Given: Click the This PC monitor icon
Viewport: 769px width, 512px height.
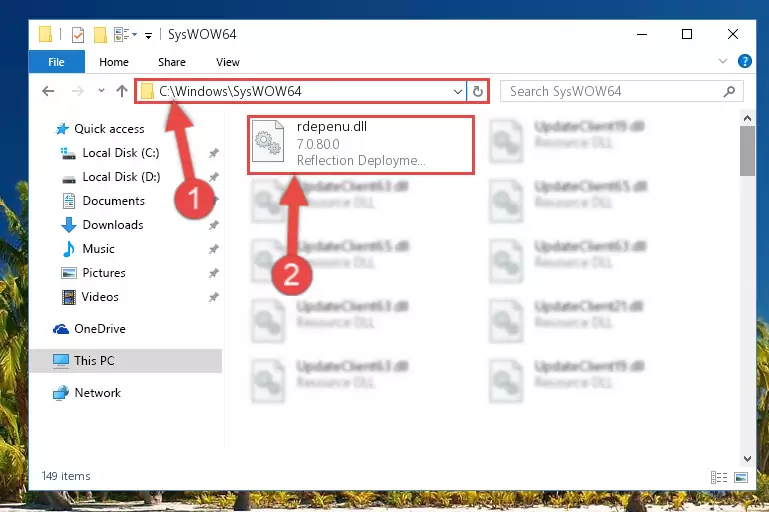Looking at the screenshot, I should pos(61,361).
